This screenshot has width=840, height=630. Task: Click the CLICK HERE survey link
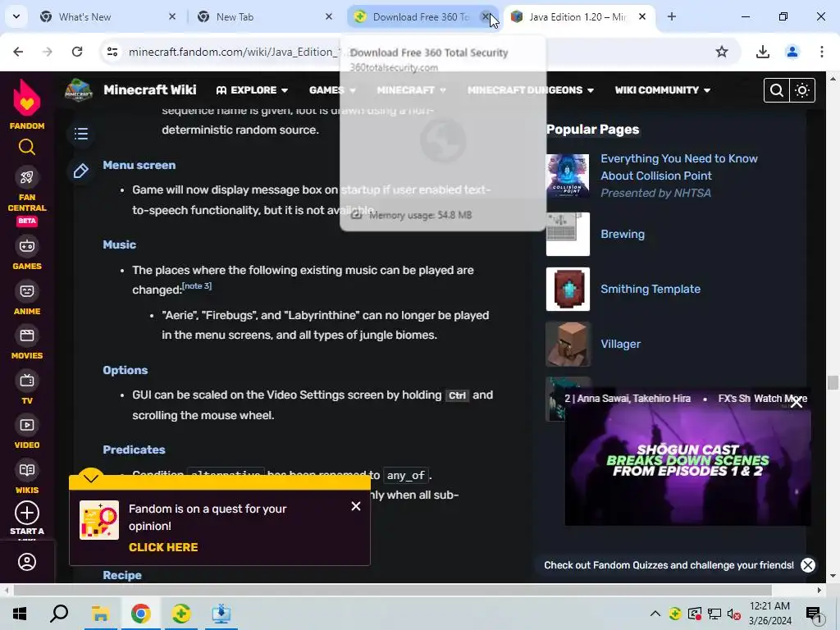[x=163, y=547]
